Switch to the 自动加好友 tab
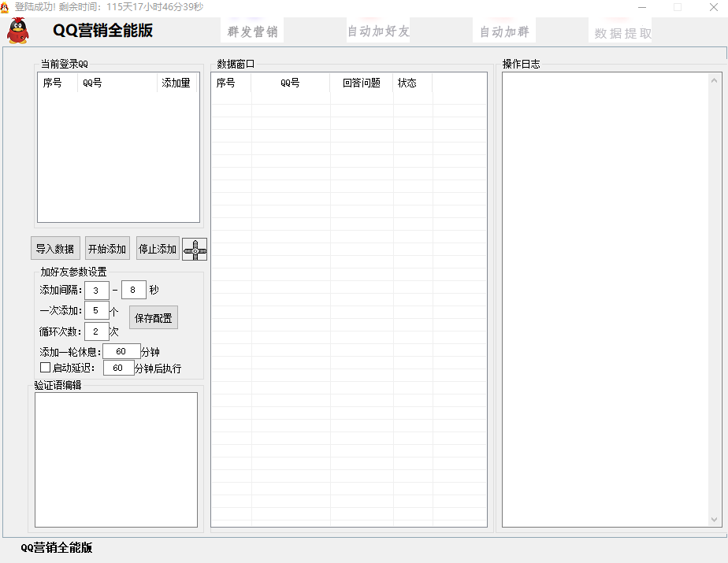This screenshot has height=563, width=728. pos(378,31)
